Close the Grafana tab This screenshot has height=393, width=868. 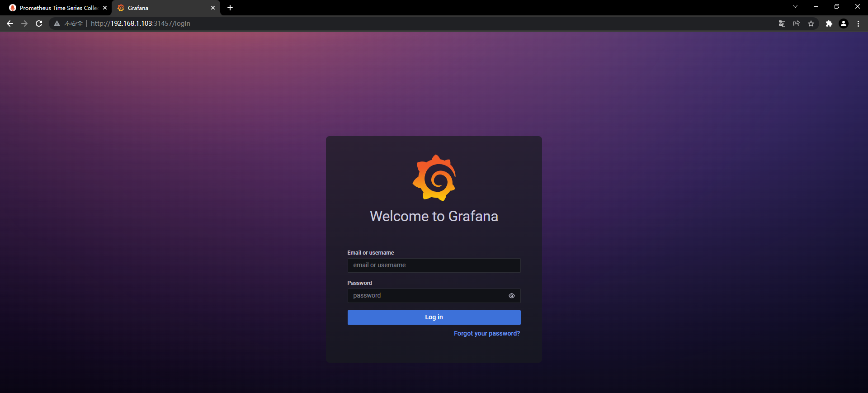[x=213, y=8]
